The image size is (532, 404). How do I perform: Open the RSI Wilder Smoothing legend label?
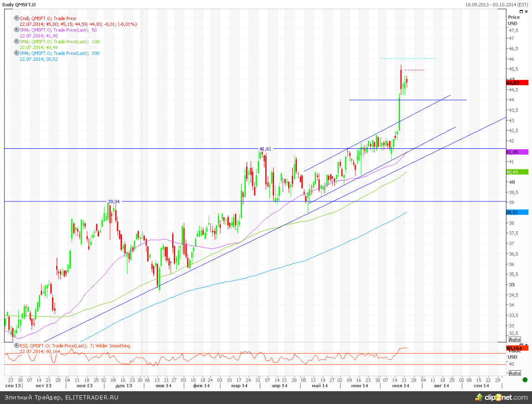click(x=74, y=346)
